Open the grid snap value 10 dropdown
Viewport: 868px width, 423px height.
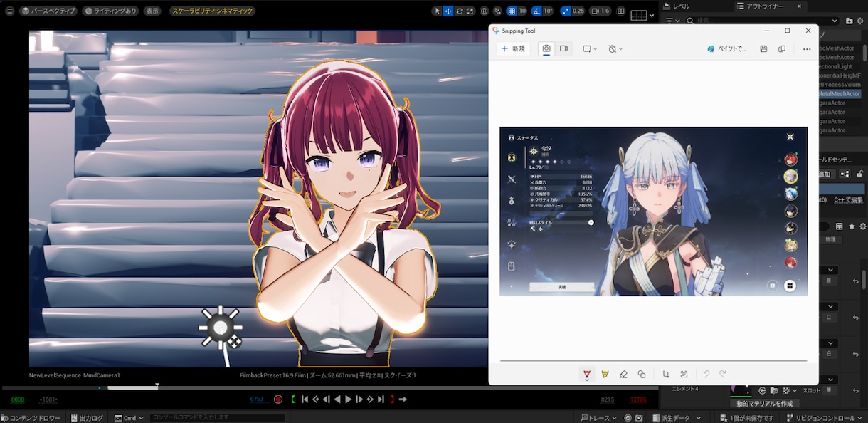522,11
